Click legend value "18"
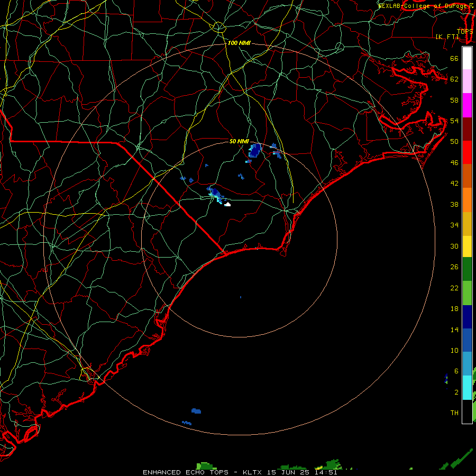476x476 pixels. click(454, 309)
